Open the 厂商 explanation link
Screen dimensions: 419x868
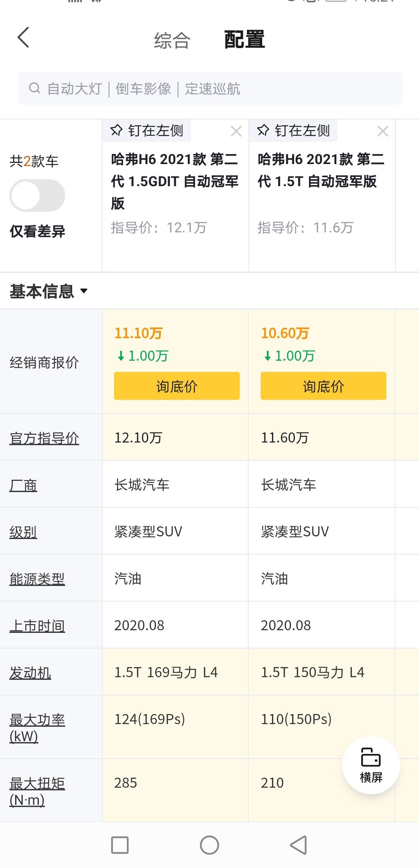23,485
